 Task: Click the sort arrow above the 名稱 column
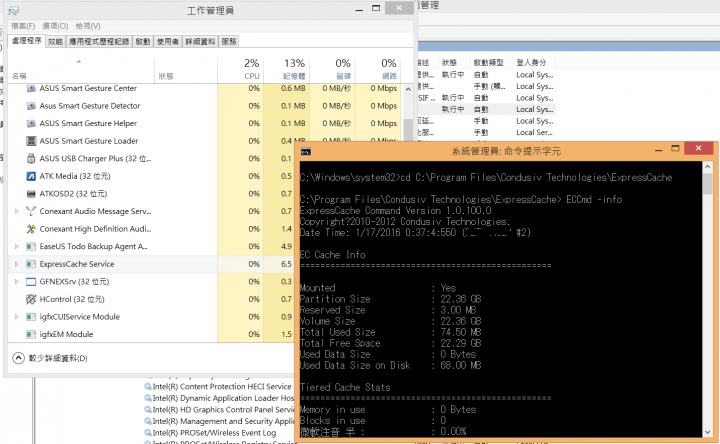coord(79,62)
